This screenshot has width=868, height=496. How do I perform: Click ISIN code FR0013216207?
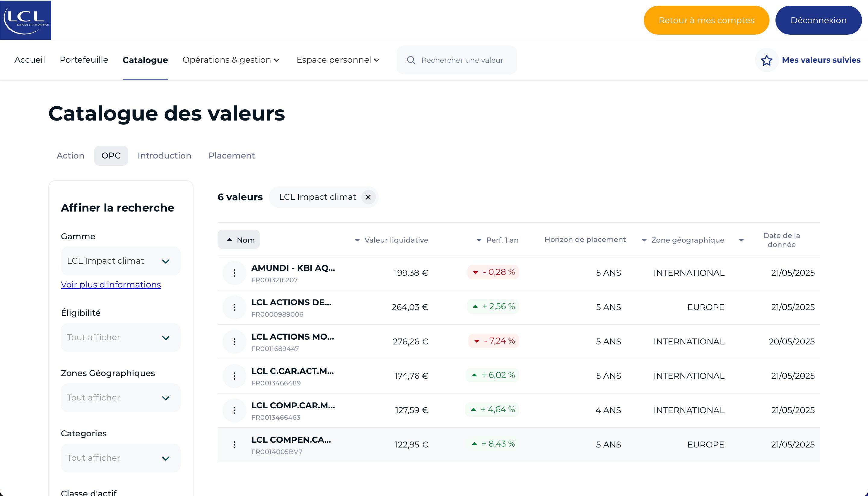point(275,280)
